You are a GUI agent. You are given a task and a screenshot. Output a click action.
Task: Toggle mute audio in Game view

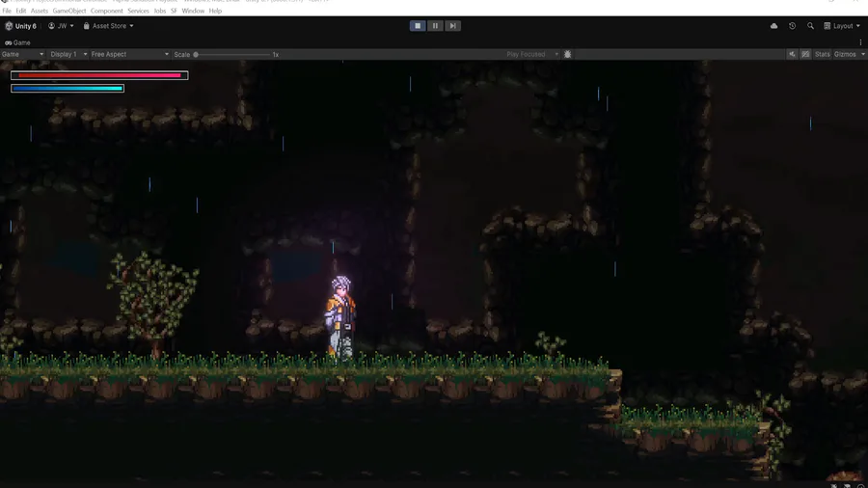click(792, 54)
